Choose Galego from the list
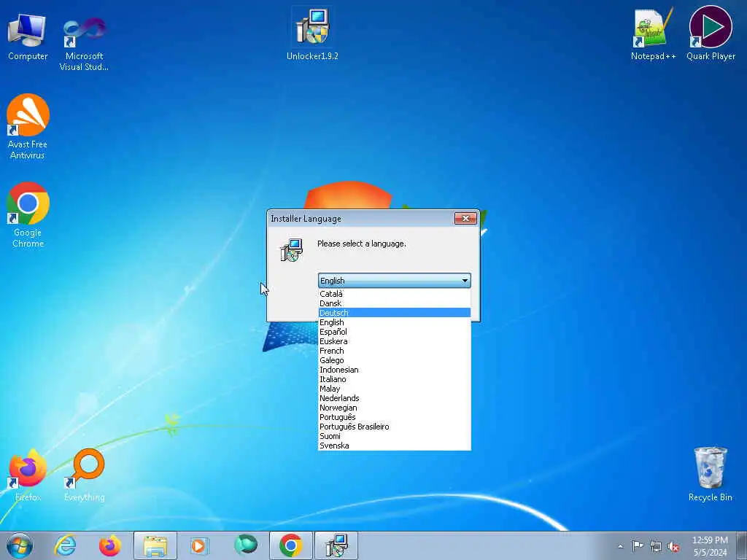Viewport: 747px width, 560px height. pos(395,360)
